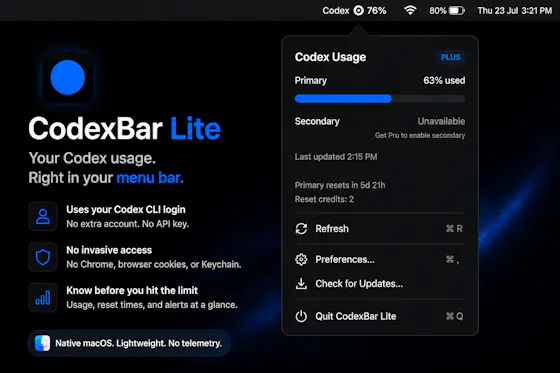Image resolution: width=560 pixels, height=373 pixels.
Task: Click the "Codex Usage" panel title
Action: pos(330,57)
